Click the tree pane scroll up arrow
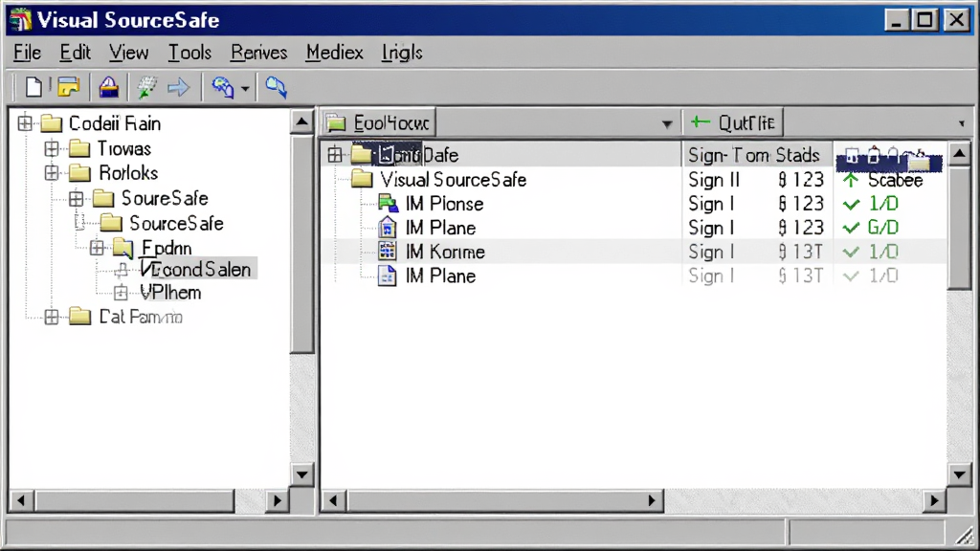 pyautogui.click(x=301, y=121)
